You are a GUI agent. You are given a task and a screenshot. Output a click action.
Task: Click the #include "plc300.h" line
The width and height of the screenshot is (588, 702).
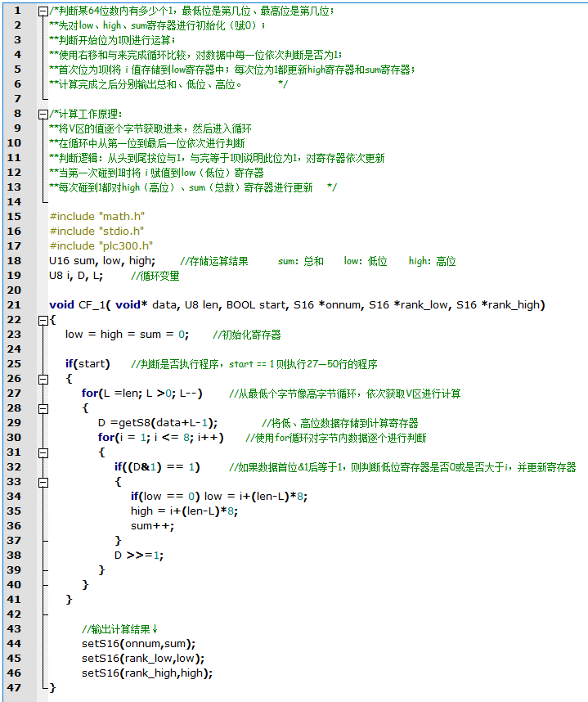pyautogui.click(x=101, y=245)
